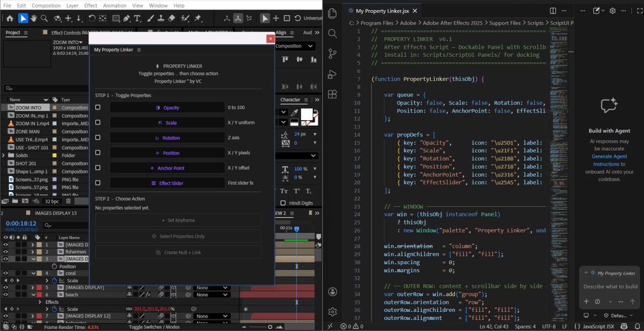Select the Brush tool

150,18
